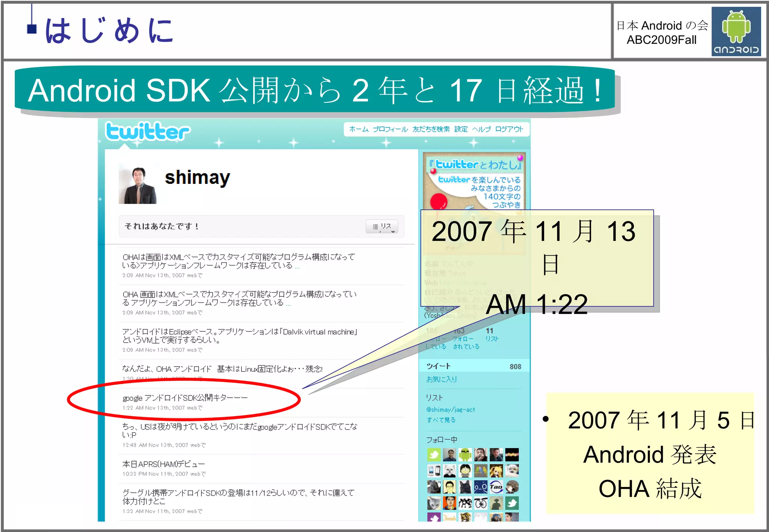This screenshot has width=769, height=532.
Task: Click the dark blue smiley face avatar
Action: click(481, 487)
